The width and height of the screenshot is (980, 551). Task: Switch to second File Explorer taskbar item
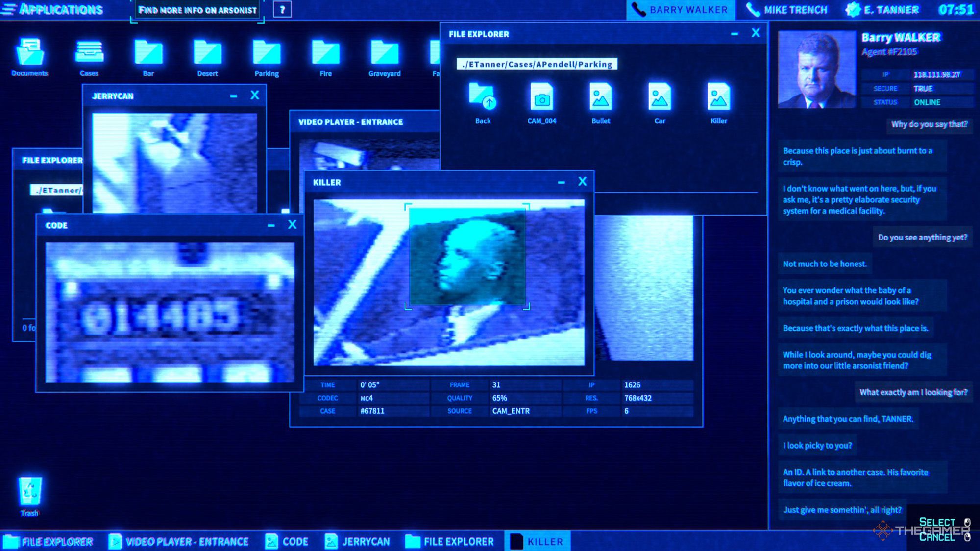tap(450, 541)
